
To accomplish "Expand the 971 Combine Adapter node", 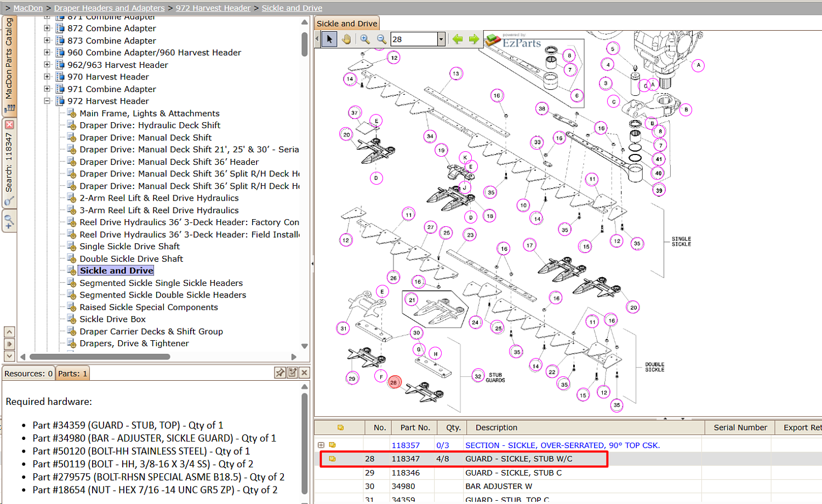I will (x=47, y=89).
